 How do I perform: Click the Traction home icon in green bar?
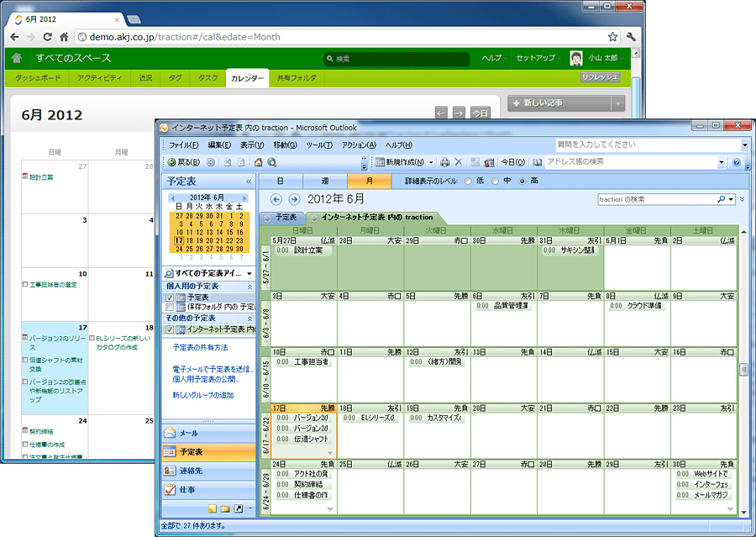point(17,58)
